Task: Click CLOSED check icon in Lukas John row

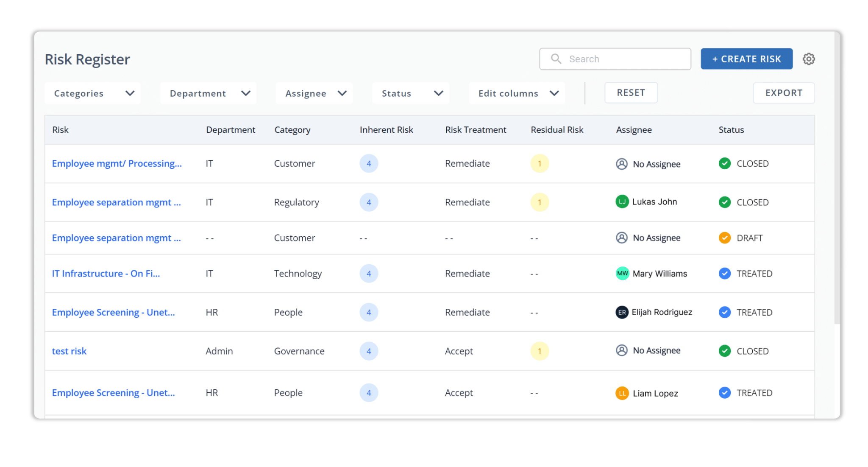Action: [x=725, y=202]
